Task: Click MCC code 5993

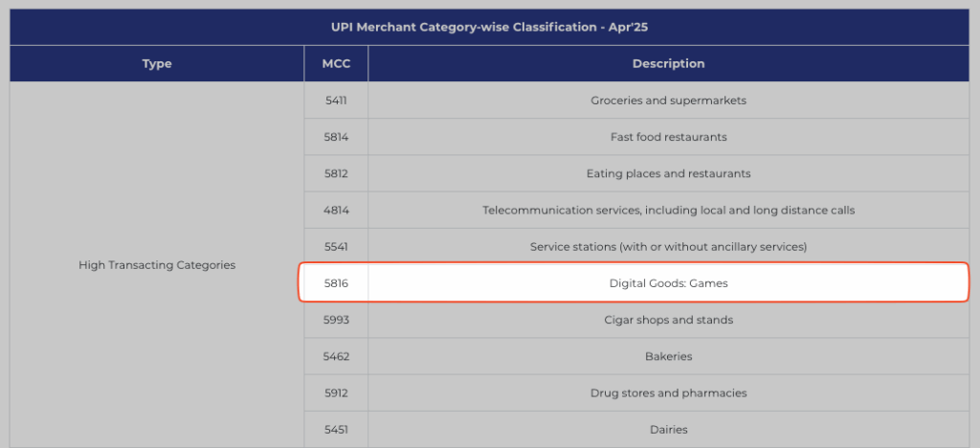Action: coord(336,320)
